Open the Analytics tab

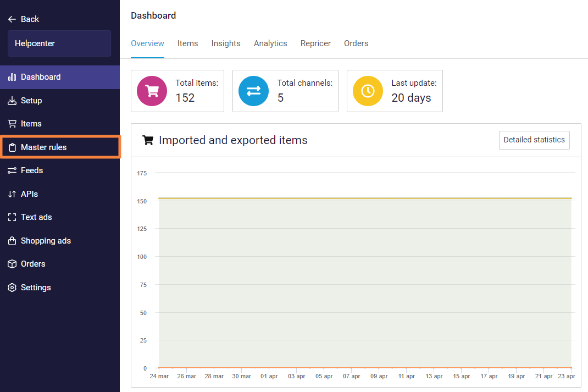coord(270,43)
